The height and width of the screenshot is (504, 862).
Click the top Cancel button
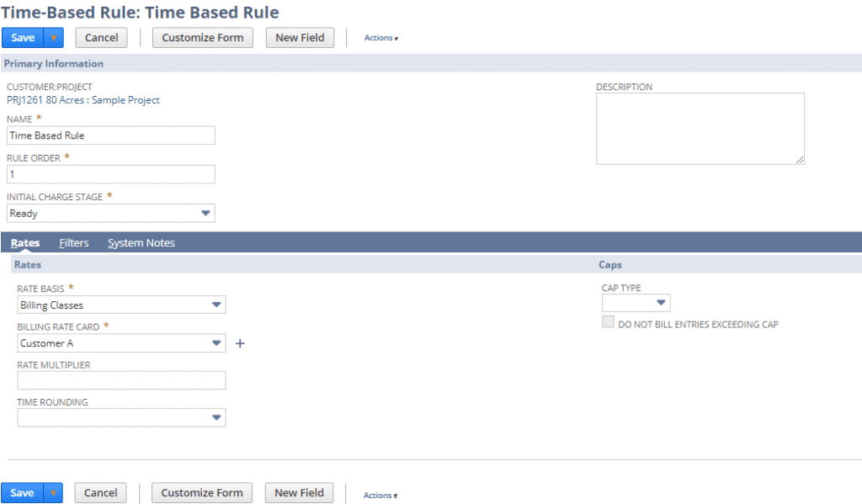click(x=101, y=38)
